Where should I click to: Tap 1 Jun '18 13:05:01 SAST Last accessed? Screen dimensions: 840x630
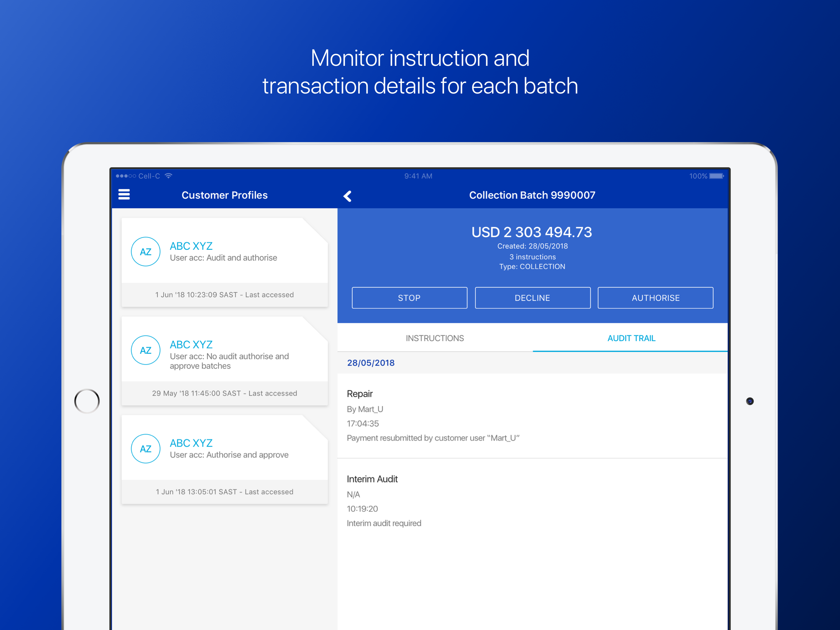pos(224,492)
